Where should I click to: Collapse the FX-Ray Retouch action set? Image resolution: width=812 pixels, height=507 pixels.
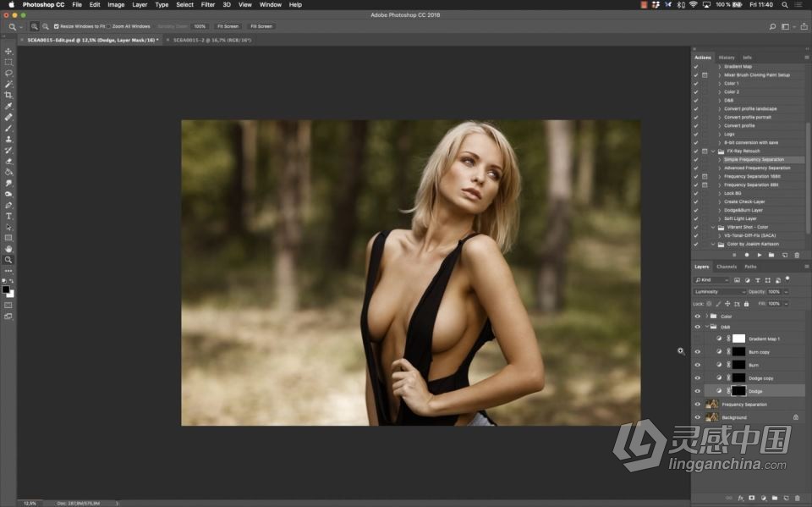713,152
